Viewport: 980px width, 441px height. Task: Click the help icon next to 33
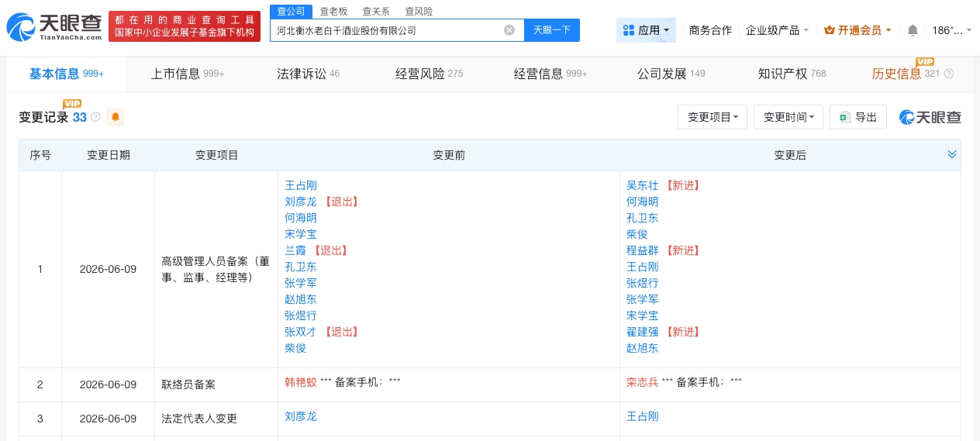click(x=95, y=117)
